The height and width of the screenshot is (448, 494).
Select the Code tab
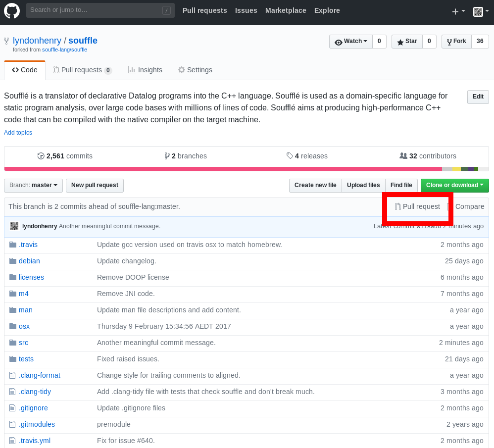(25, 70)
